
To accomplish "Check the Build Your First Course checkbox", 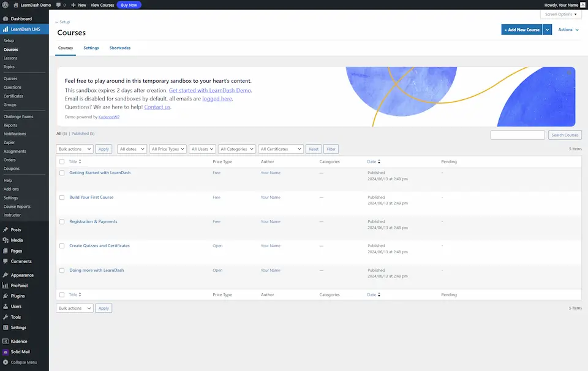I will pos(62,197).
